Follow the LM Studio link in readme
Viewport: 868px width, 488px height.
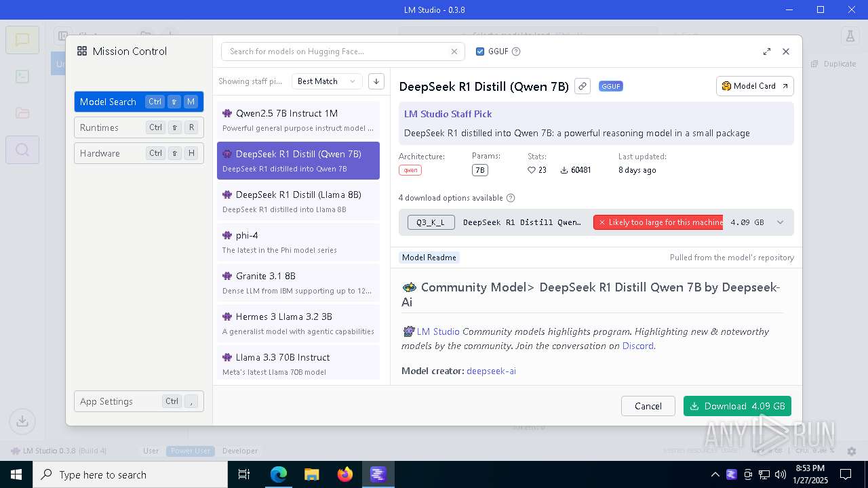coord(438,331)
